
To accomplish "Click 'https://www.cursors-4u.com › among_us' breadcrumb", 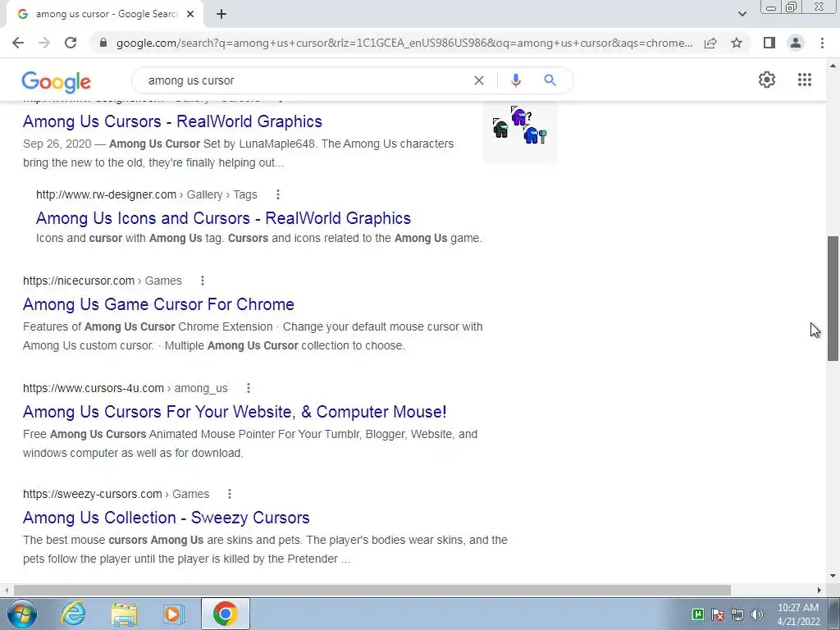I will pyautogui.click(x=126, y=388).
